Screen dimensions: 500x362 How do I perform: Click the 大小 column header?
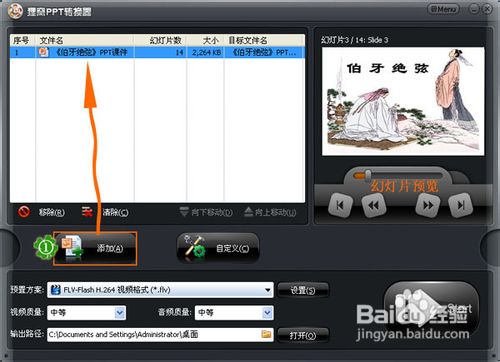206,40
